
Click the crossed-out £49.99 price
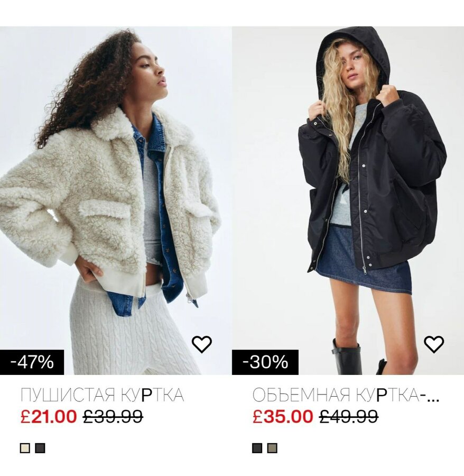348,416
